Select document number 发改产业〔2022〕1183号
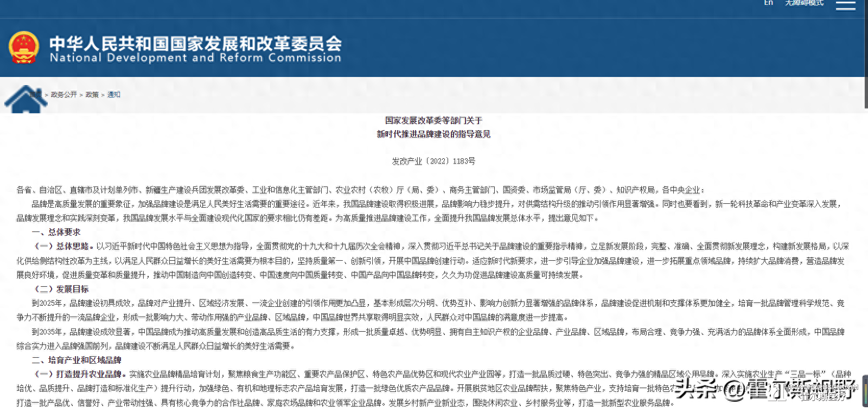Image resolution: width=868 pixels, height=412 pixels. point(433,161)
